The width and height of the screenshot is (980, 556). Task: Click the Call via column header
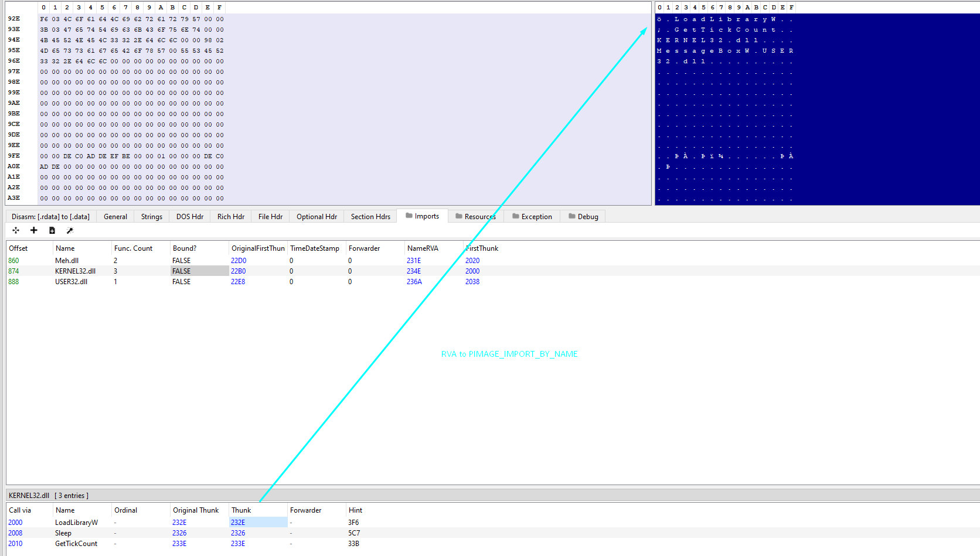(x=29, y=510)
